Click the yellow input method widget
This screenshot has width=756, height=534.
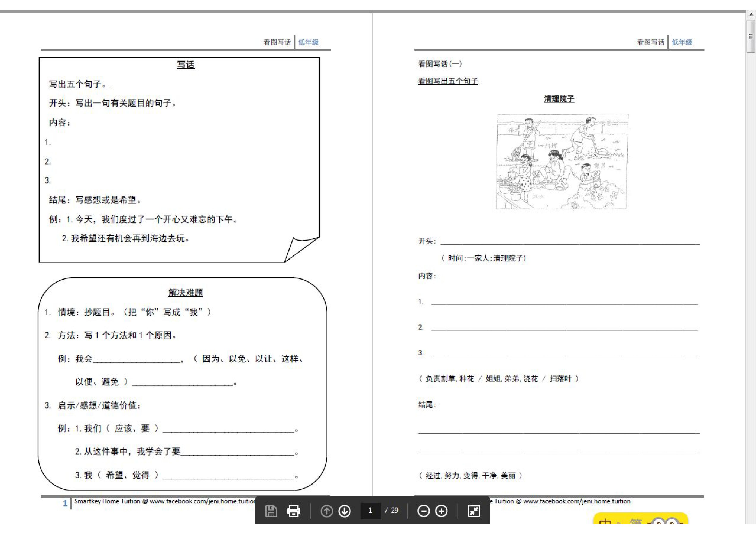[640, 519]
